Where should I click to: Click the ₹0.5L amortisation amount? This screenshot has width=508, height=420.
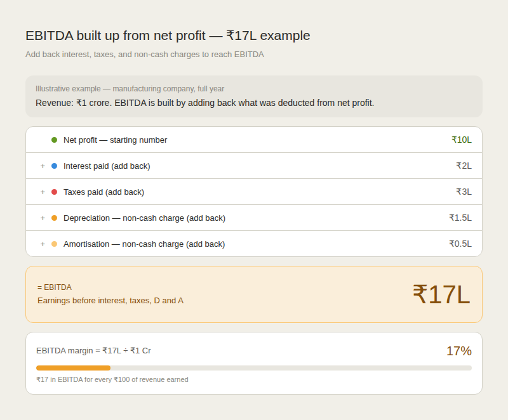tap(460, 244)
